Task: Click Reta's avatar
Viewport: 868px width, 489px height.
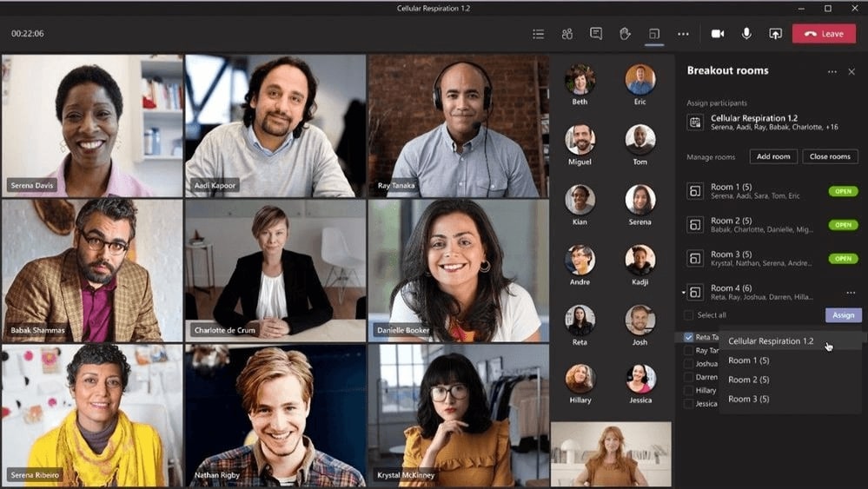Action: (580, 320)
